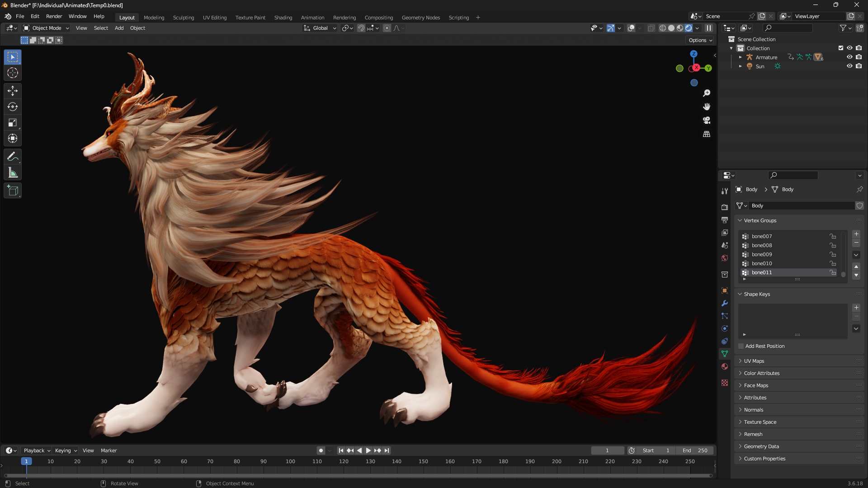Switch to the Shading workspace tab
The width and height of the screenshot is (868, 488).
pyautogui.click(x=283, y=18)
